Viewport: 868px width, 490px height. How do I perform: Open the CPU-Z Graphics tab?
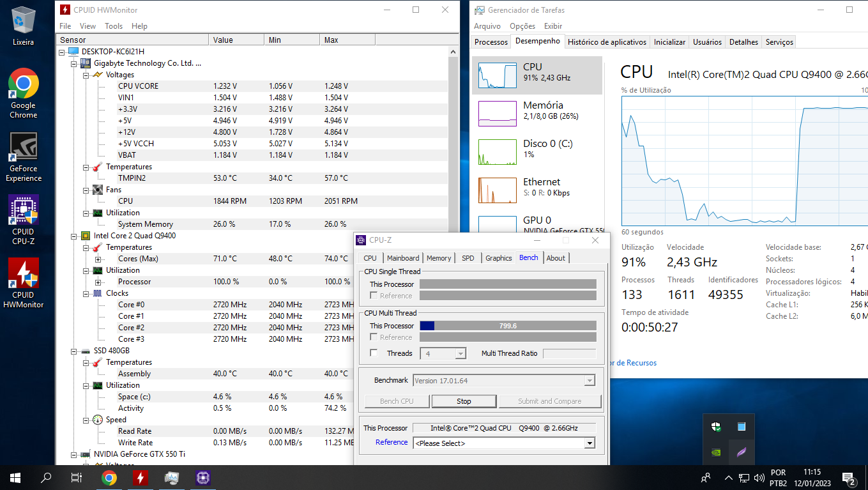(x=498, y=258)
